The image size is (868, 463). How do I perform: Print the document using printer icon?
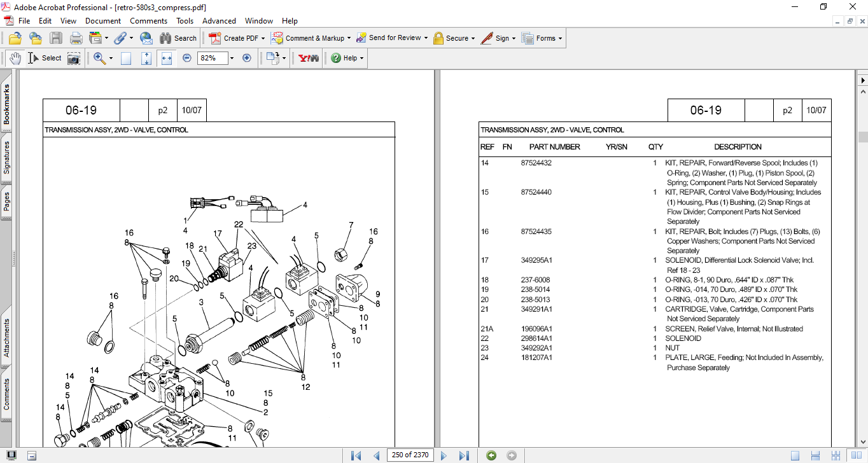(76, 38)
